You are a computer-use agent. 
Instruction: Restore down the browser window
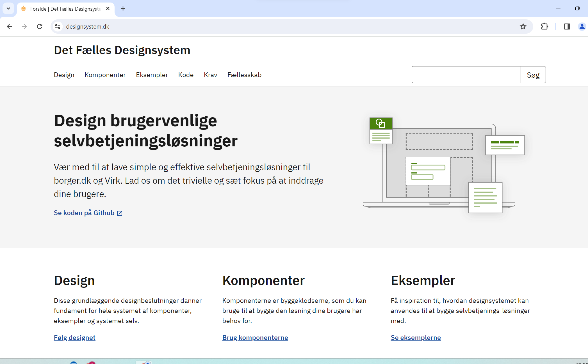pyautogui.click(x=577, y=8)
